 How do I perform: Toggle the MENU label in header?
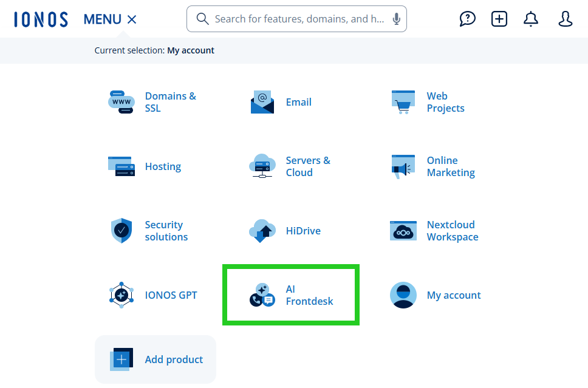click(103, 19)
